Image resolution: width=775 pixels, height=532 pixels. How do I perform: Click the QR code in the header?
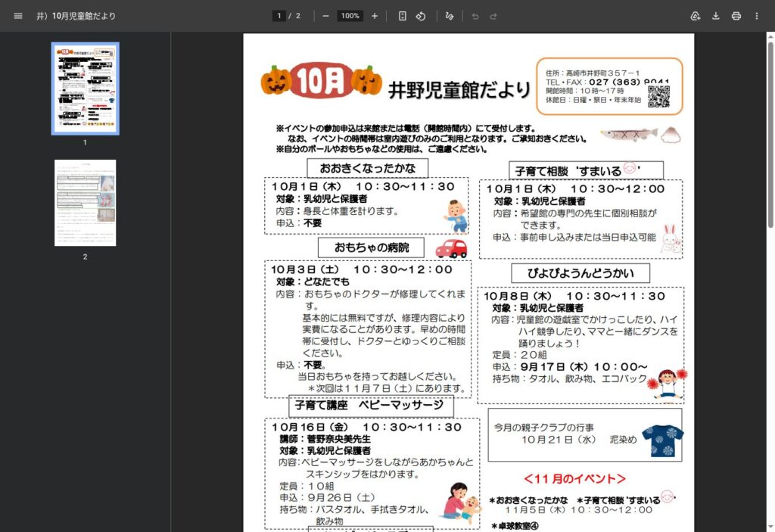tap(659, 96)
